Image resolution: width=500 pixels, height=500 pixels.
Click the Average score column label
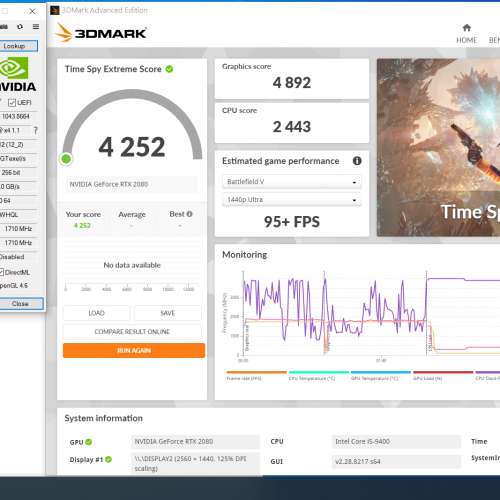coord(132,214)
